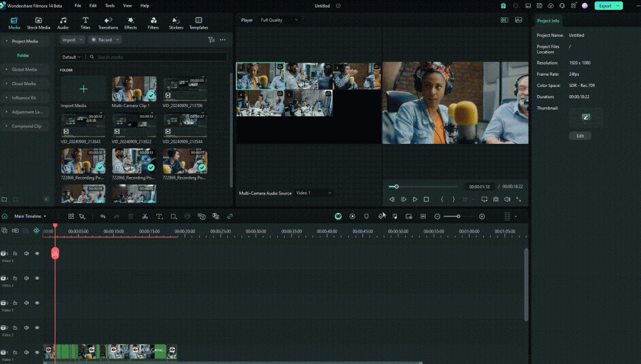The width and height of the screenshot is (641, 364).
Task: Click the scope waveform icon in player header
Action: click(x=518, y=20)
